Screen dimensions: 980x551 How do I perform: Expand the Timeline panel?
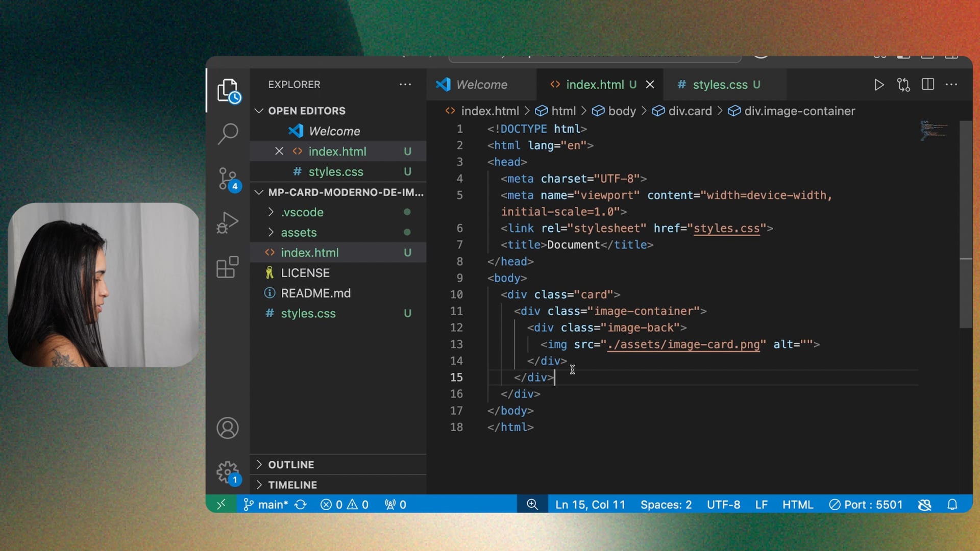[292, 485]
